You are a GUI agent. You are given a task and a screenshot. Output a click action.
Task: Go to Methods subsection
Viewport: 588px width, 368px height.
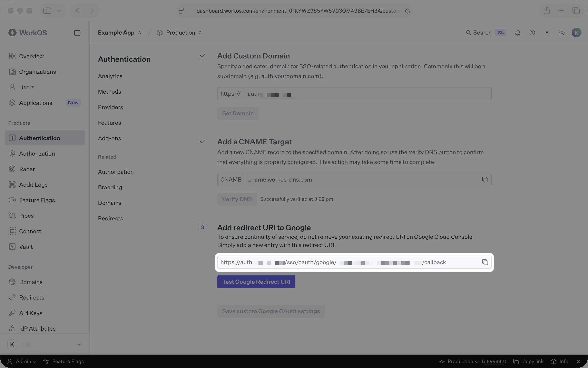point(109,92)
